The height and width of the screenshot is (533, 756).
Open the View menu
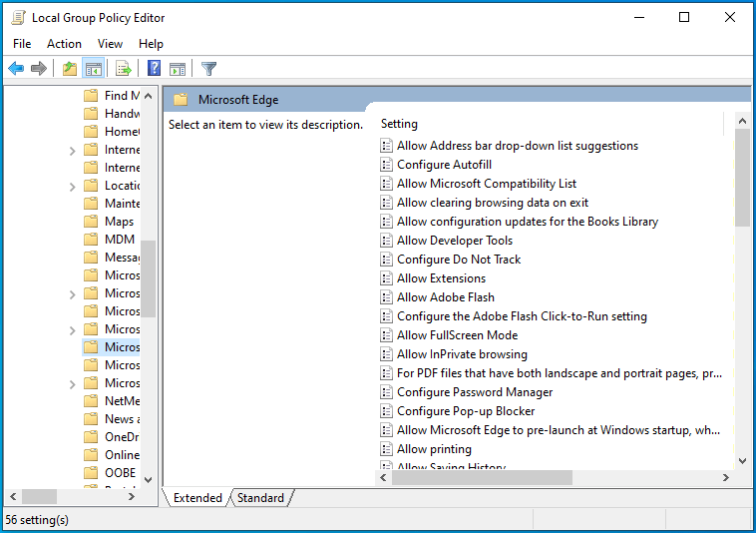tap(110, 44)
